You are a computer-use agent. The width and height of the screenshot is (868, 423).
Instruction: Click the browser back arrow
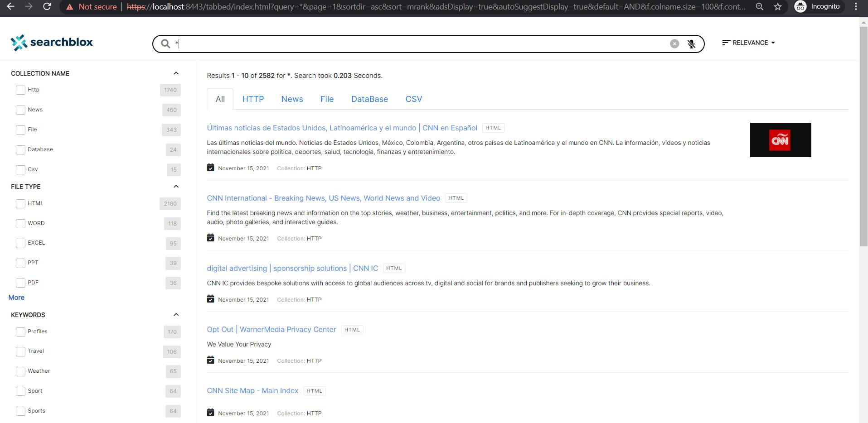pyautogui.click(x=10, y=7)
